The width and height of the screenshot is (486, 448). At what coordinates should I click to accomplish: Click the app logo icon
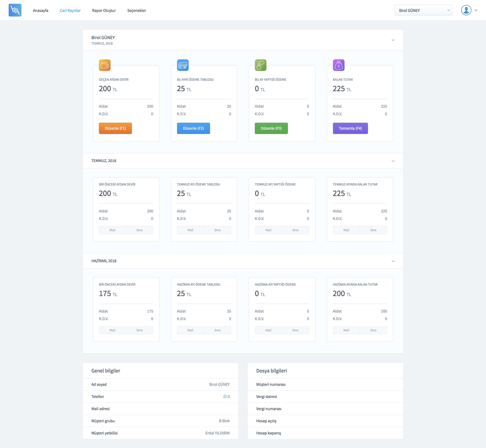[x=15, y=10]
